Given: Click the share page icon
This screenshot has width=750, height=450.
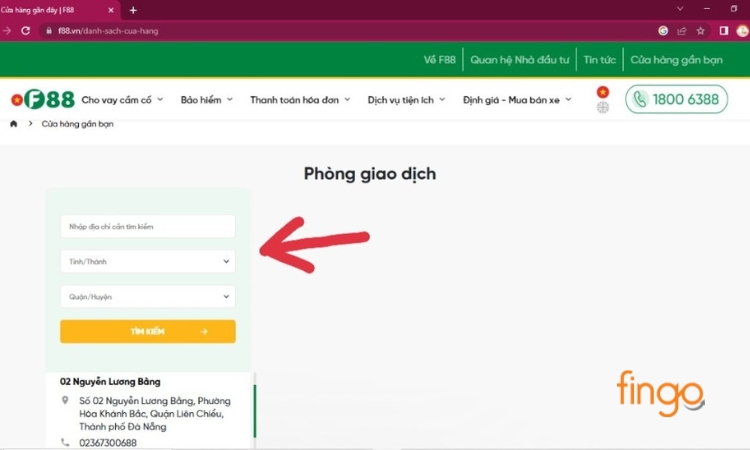Looking at the screenshot, I should click(682, 31).
